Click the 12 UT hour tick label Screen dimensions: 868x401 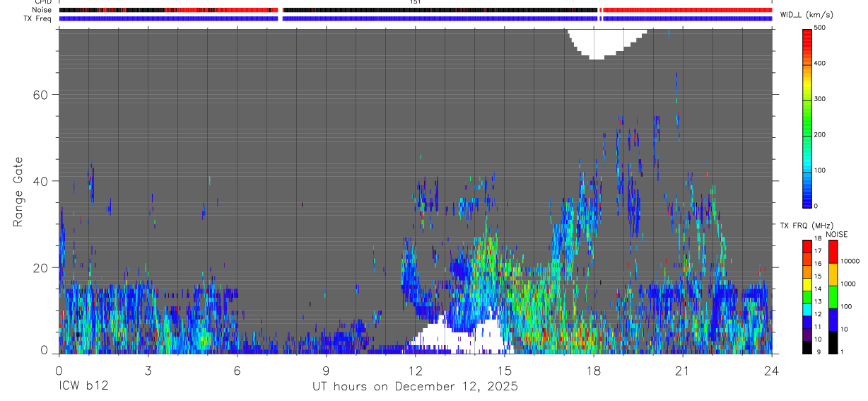point(415,370)
